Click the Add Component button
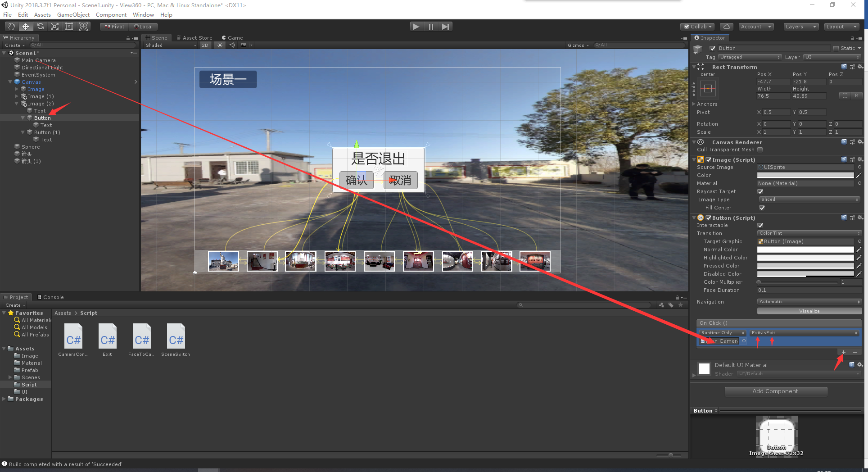The height and width of the screenshot is (472, 868). coord(775,391)
